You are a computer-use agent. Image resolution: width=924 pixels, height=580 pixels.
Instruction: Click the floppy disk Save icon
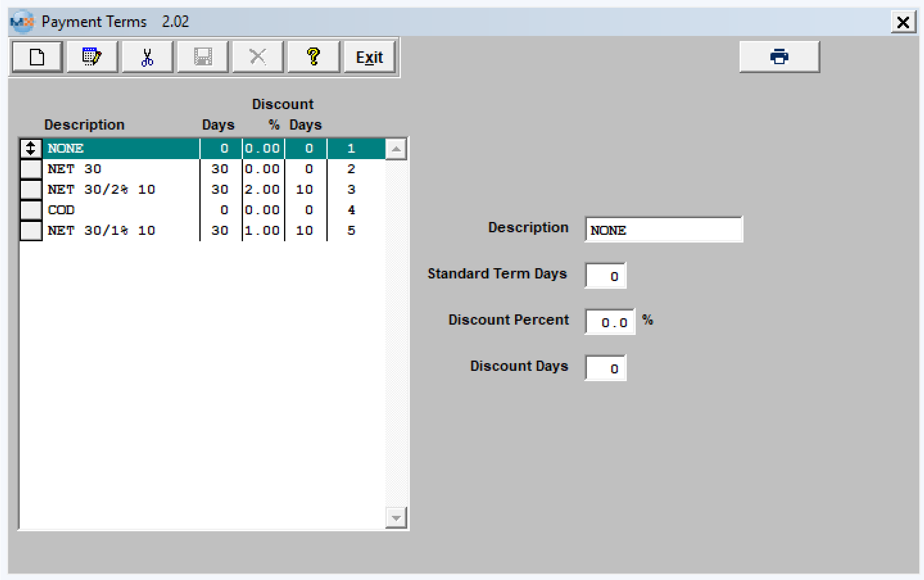click(203, 57)
